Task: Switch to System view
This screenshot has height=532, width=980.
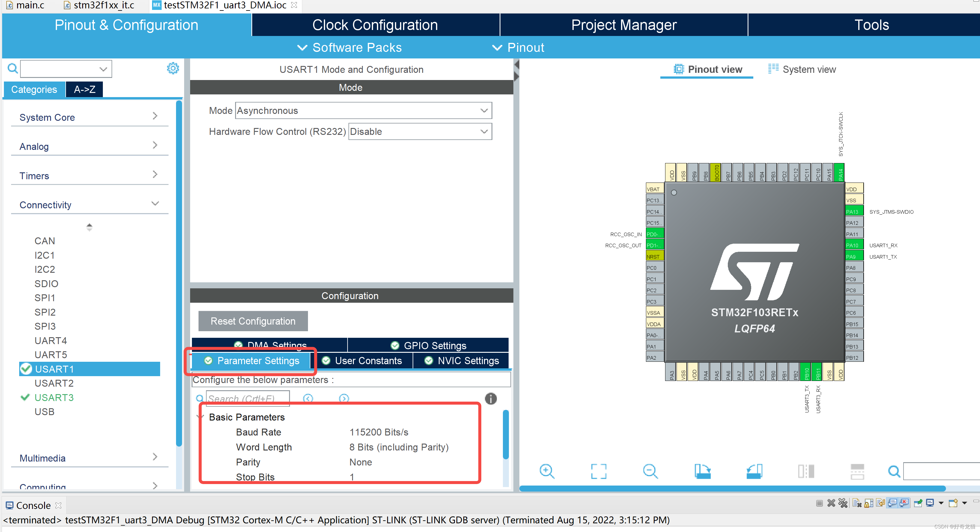Action: (802, 69)
